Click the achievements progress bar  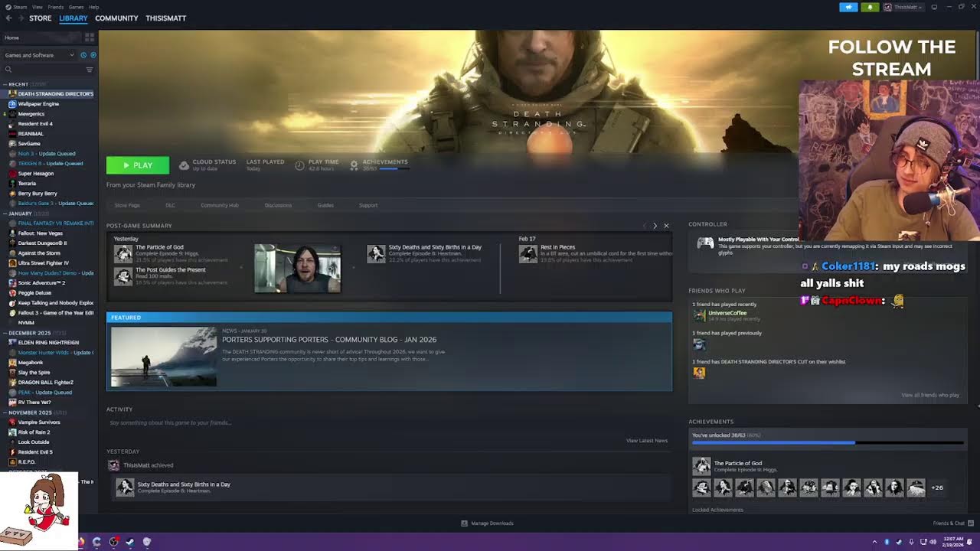tap(828, 443)
